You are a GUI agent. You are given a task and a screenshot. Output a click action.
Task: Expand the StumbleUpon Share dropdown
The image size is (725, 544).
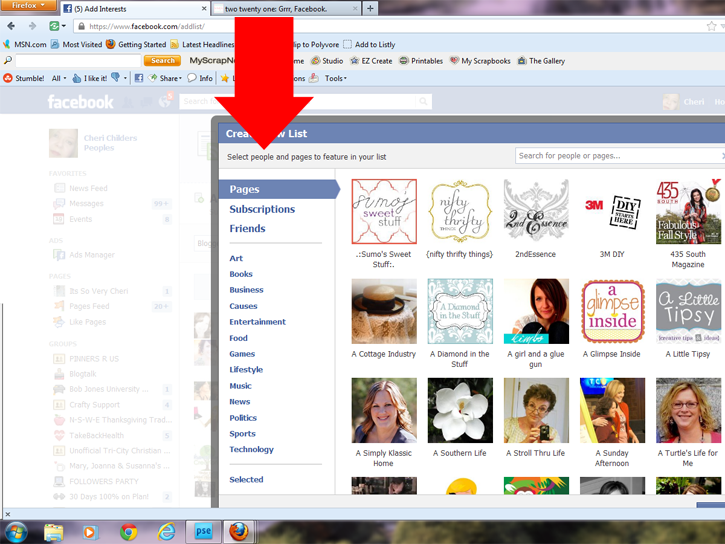[165, 78]
